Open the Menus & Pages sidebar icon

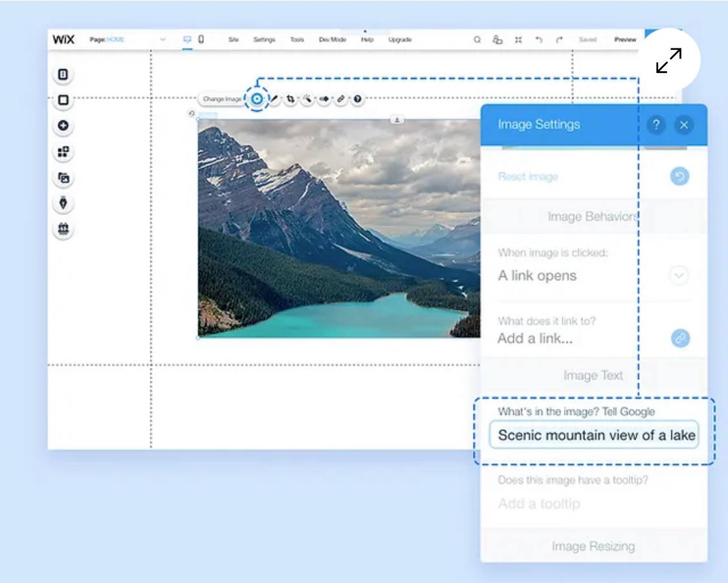(x=63, y=74)
